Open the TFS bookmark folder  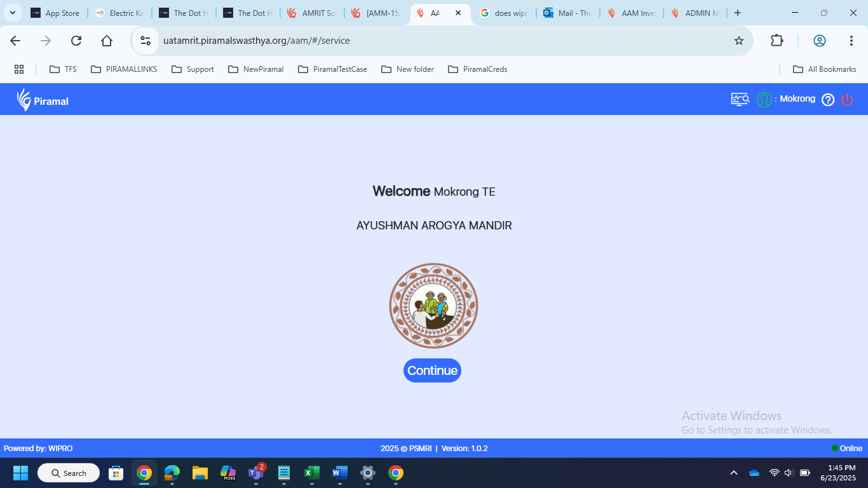click(63, 69)
